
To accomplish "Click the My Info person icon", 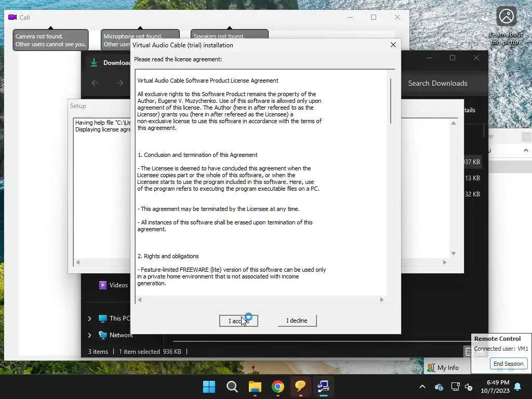I will (x=431, y=367).
